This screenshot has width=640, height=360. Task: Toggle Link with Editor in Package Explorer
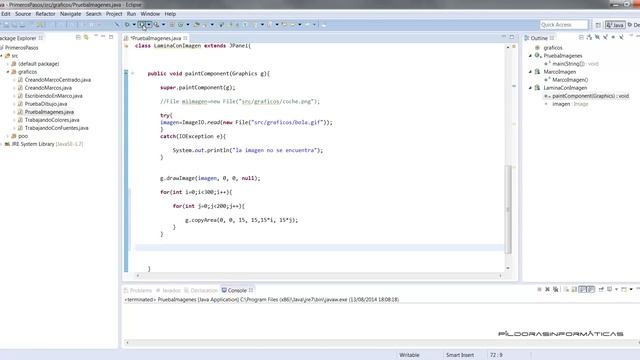[x=86, y=38]
